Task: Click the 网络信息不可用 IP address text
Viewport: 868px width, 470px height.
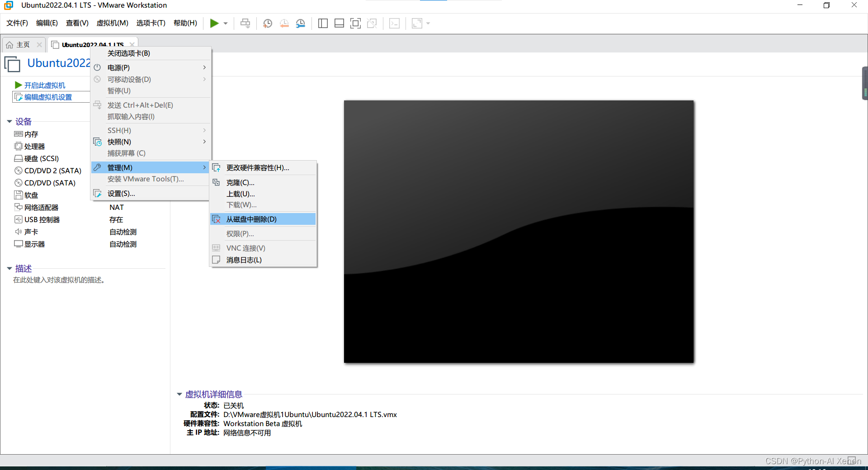Action: click(x=247, y=432)
